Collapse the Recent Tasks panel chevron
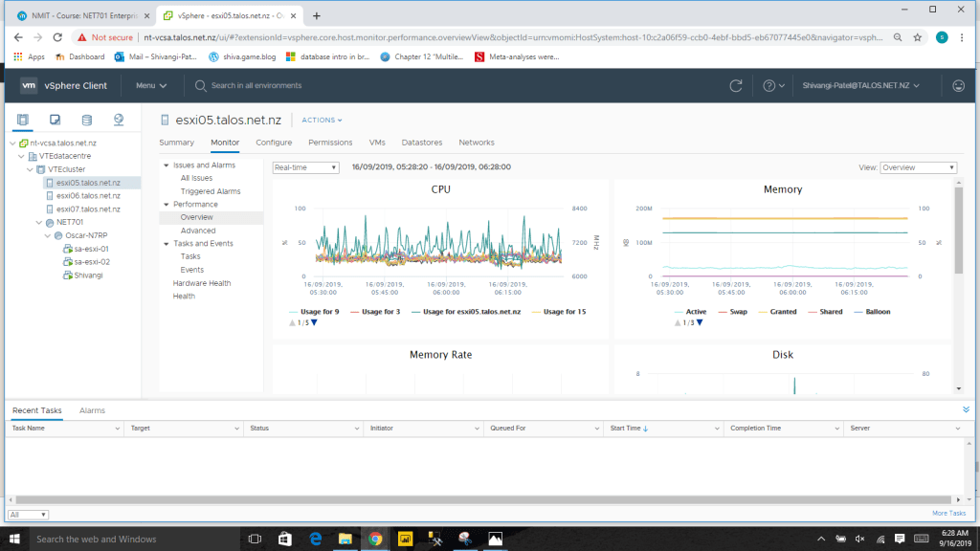Image resolution: width=980 pixels, height=551 pixels. click(966, 409)
